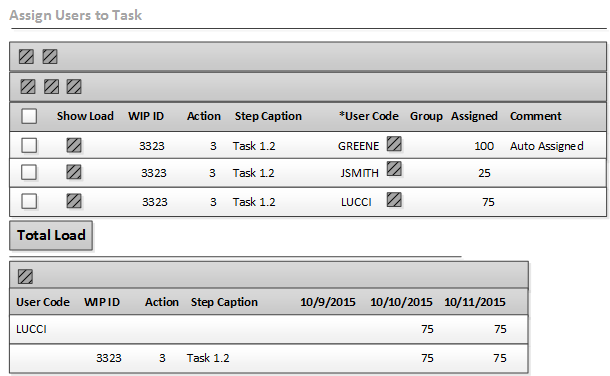
Task: Click the Assigned value 25 for JSMITH
Action: click(484, 173)
